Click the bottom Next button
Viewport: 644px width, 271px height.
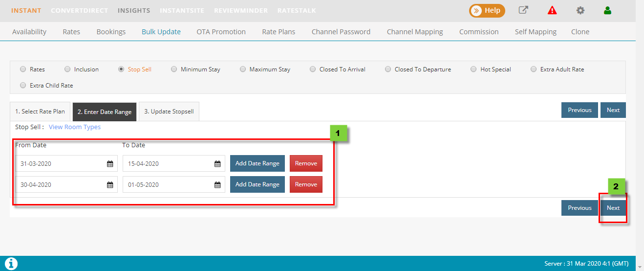pos(613,208)
